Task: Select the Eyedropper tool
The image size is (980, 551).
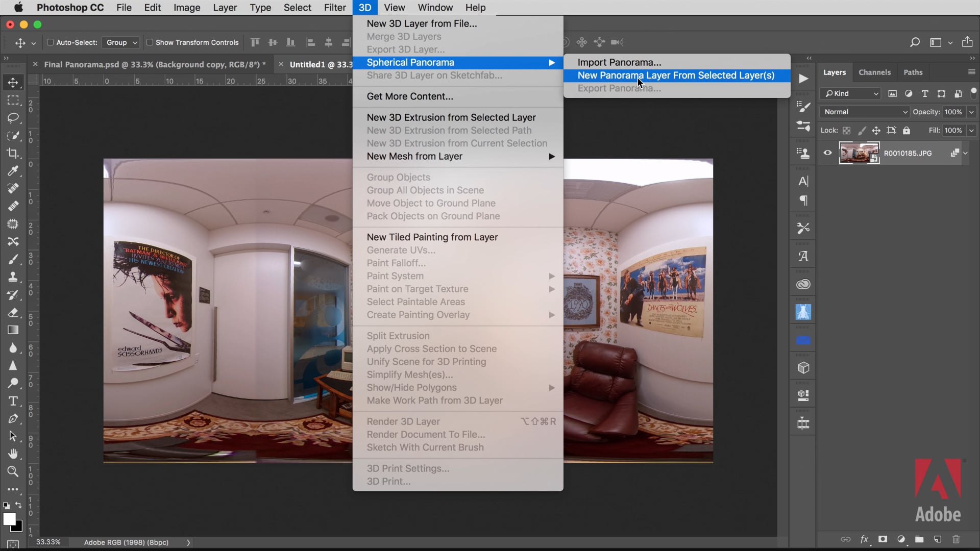Action: pyautogui.click(x=13, y=171)
